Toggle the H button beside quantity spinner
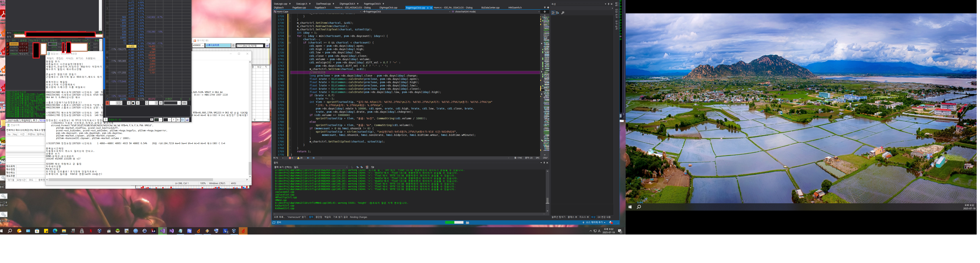 pyautogui.click(x=161, y=103)
